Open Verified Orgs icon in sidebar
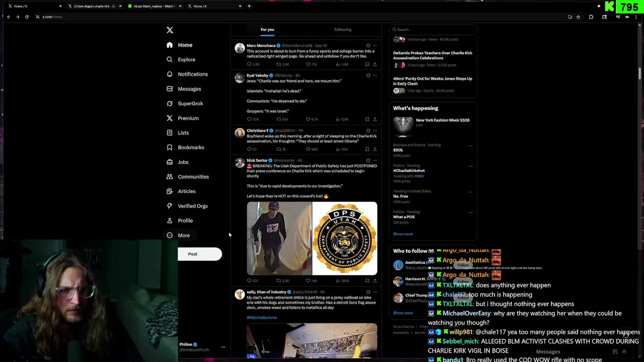The width and height of the screenshot is (644, 362). coord(170,206)
